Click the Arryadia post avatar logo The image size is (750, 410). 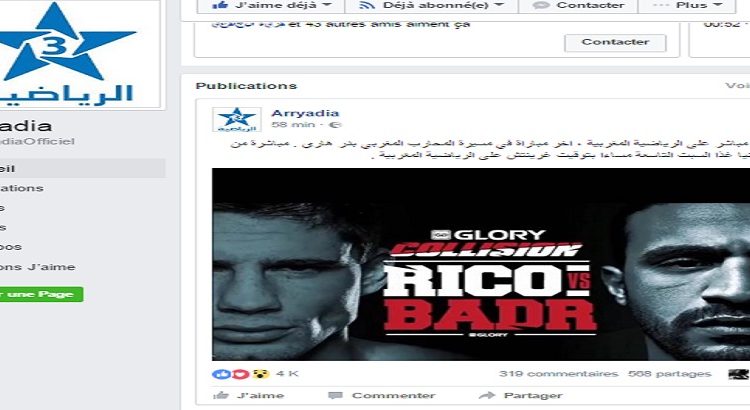coord(237,120)
